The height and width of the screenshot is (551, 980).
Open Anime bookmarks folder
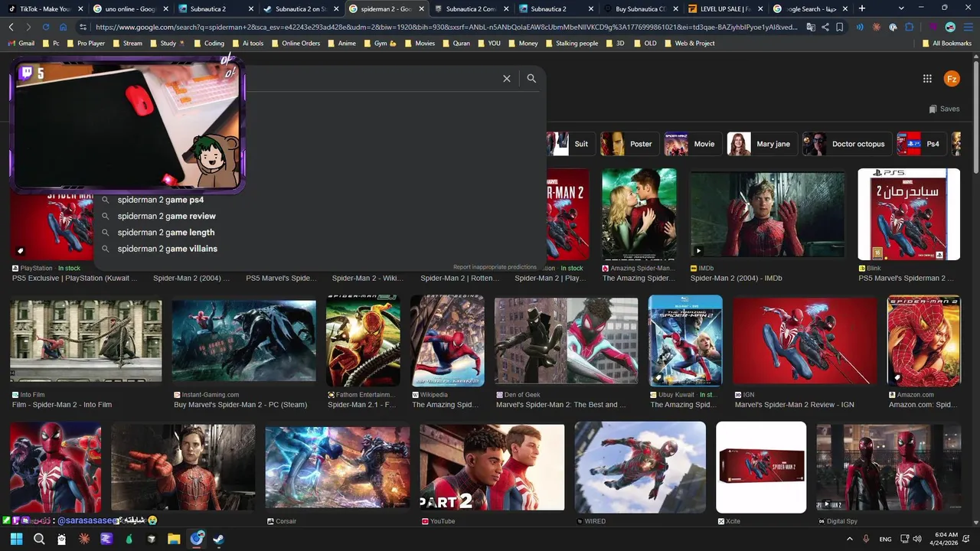click(341, 44)
